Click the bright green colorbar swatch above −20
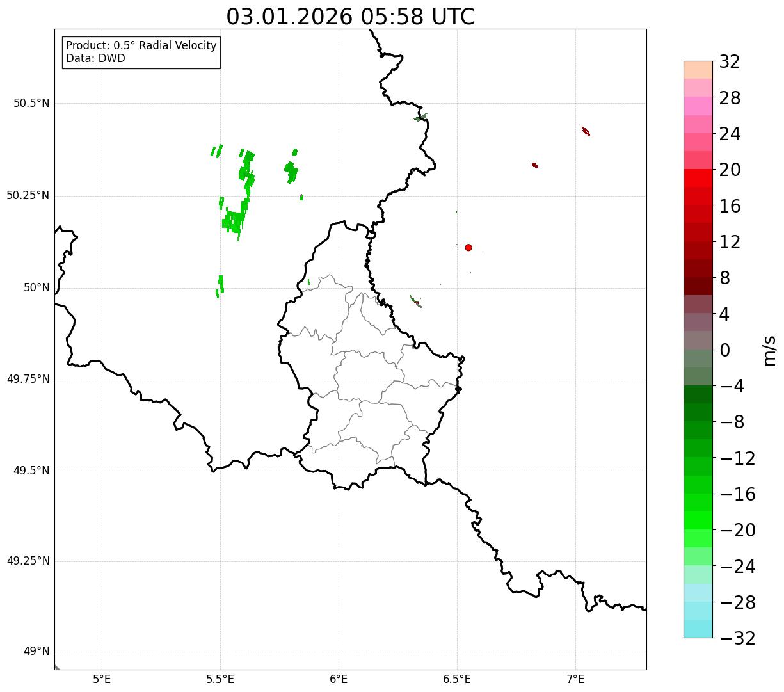The width and height of the screenshot is (784, 692). pos(698,520)
